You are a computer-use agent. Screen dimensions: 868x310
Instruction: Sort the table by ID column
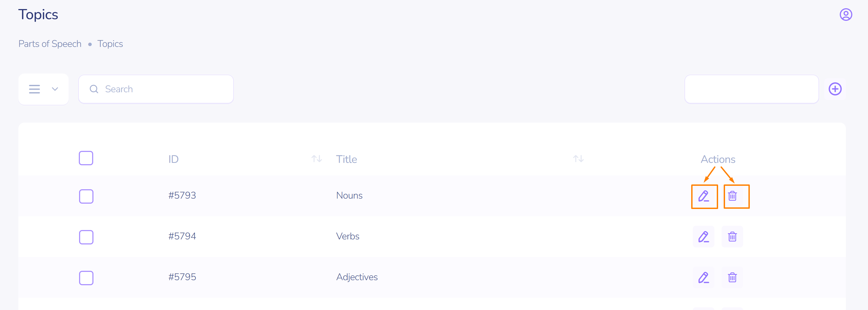(x=316, y=159)
